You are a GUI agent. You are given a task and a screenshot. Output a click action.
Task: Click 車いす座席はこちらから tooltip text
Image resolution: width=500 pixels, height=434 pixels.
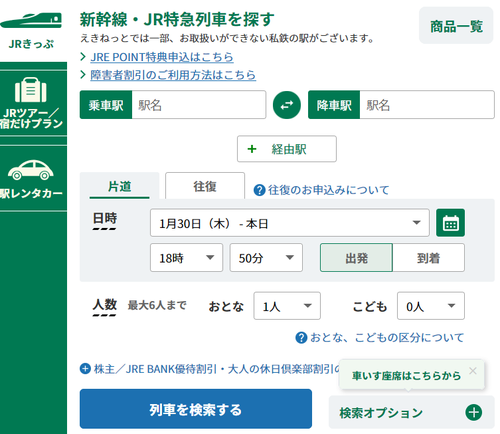coord(406,376)
